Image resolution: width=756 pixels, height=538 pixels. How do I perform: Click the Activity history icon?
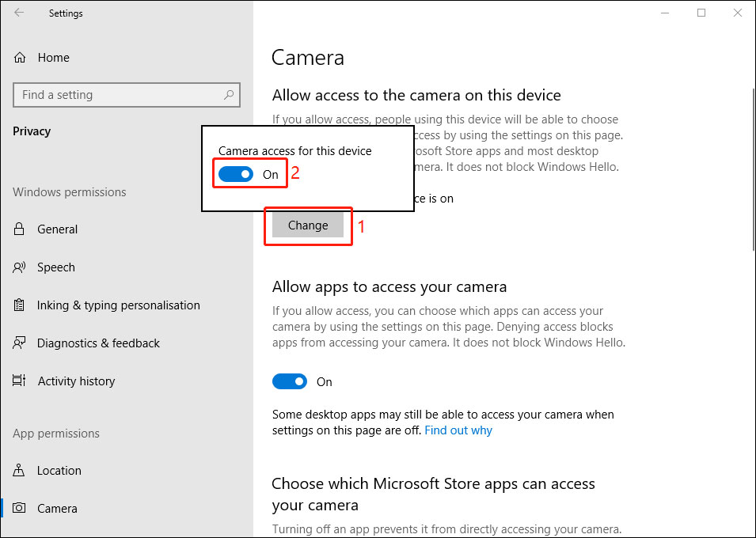pyautogui.click(x=18, y=381)
